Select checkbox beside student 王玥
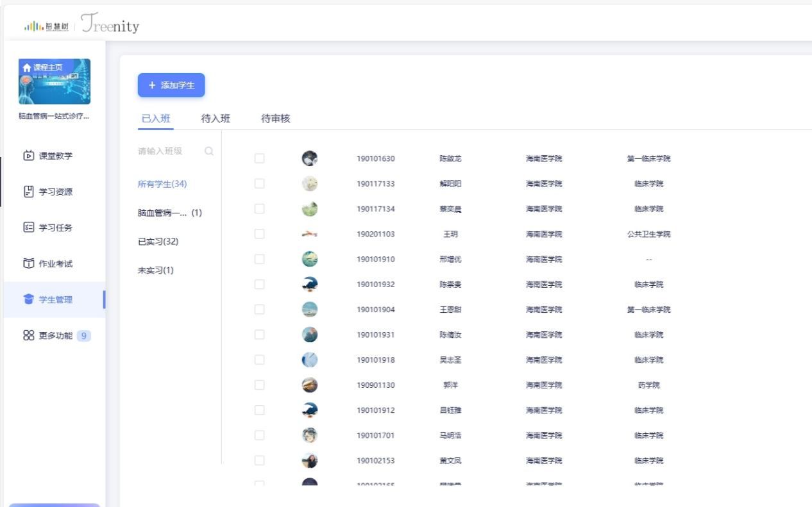The width and height of the screenshot is (812, 507). coord(259,234)
